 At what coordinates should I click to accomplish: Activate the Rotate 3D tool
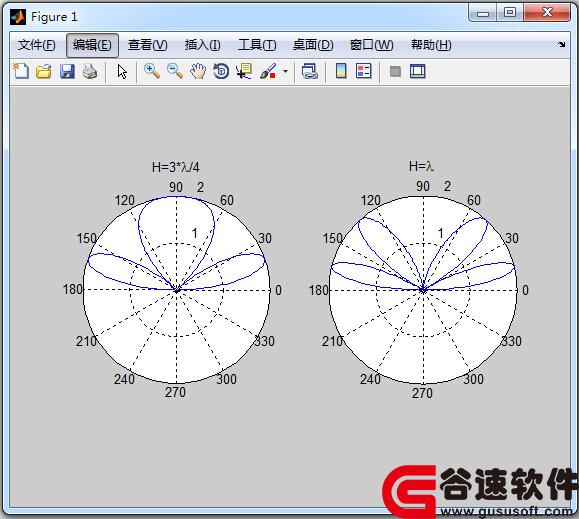pyautogui.click(x=221, y=71)
